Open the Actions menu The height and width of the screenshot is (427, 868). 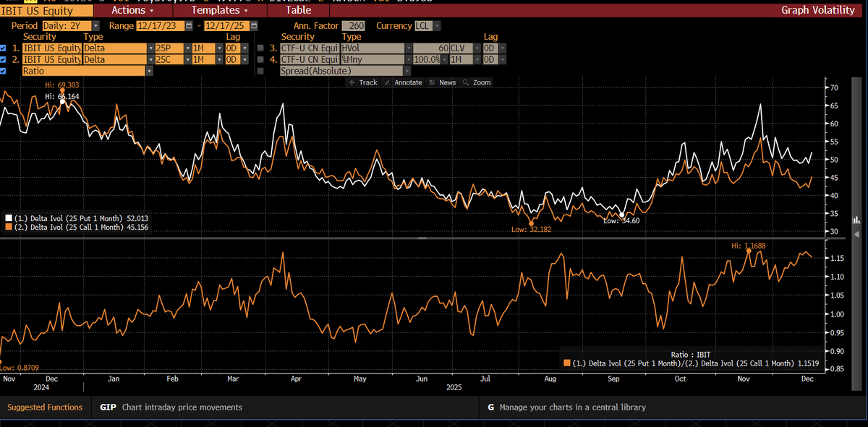coord(132,10)
